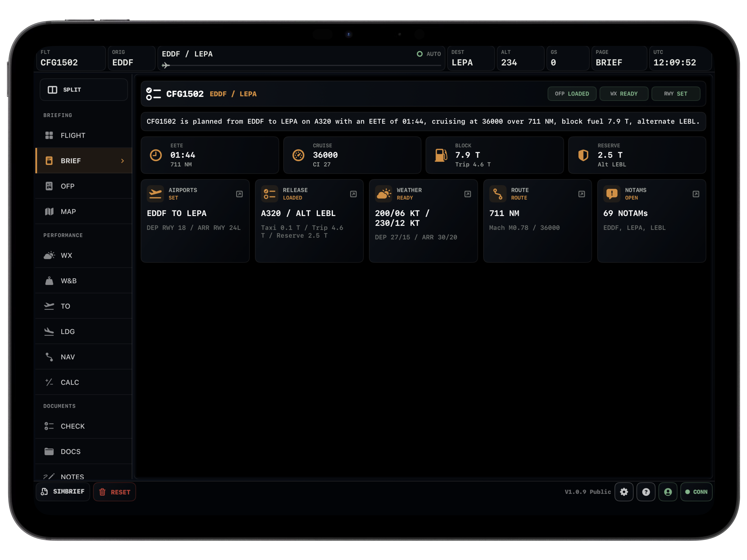
Task: Click the CONN connection status button
Action: tap(696, 492)
